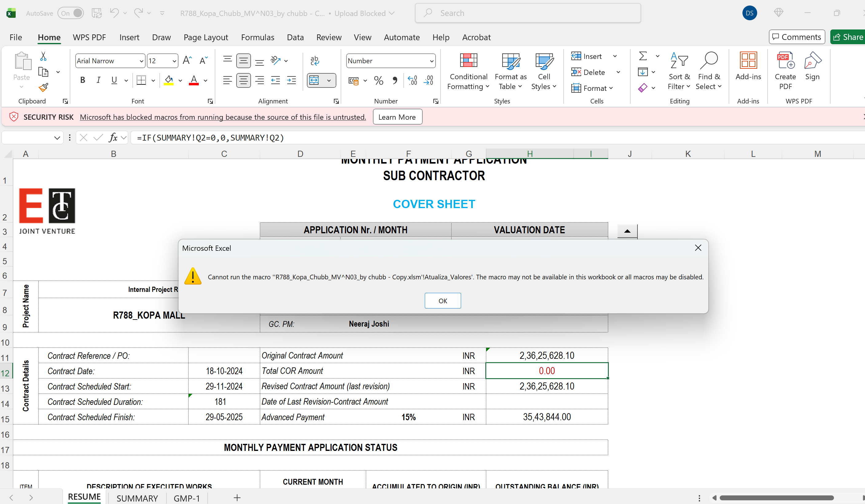865x504 pixels.
Task: Click the Orientation text angle icon
Action: (x=276, y=61)
